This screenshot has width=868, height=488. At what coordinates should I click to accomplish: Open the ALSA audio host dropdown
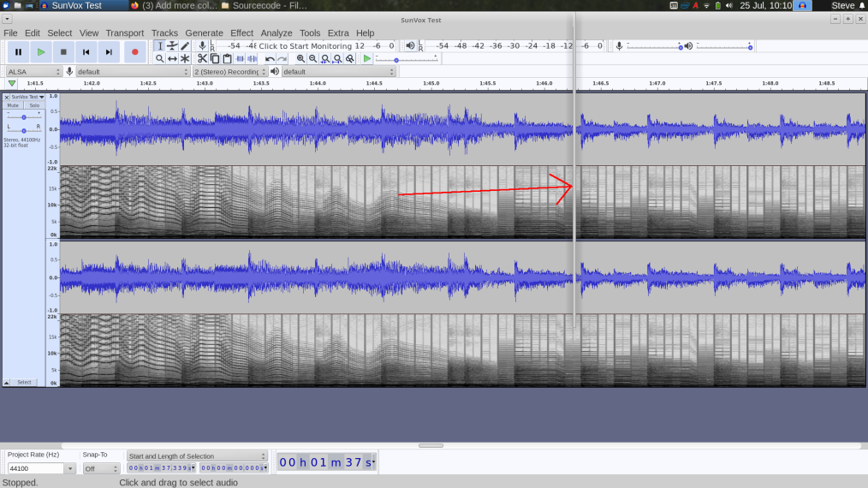[x=33, y=71]
